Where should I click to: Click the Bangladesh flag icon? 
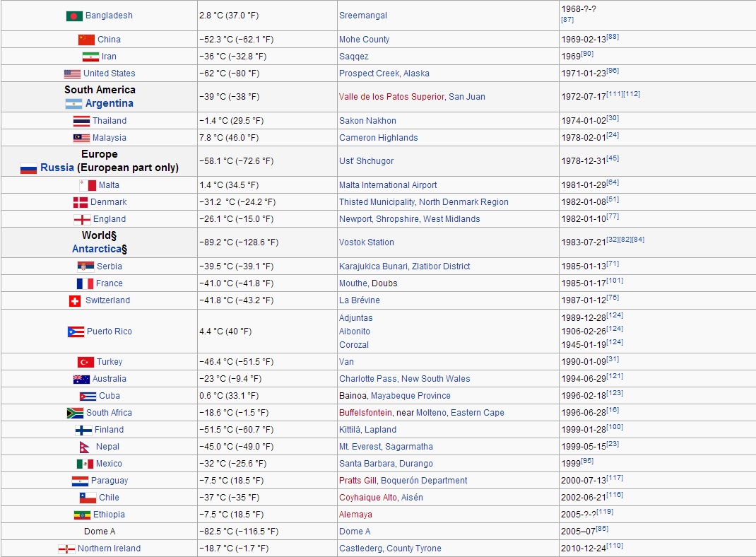74,16
